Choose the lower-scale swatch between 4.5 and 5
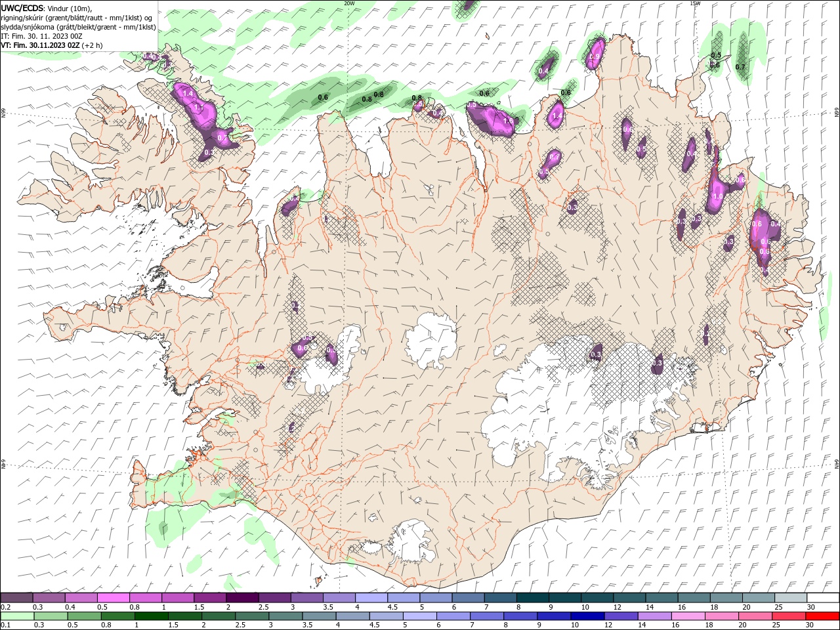Screen dimensions: 840x630 [x=386, y=616]
